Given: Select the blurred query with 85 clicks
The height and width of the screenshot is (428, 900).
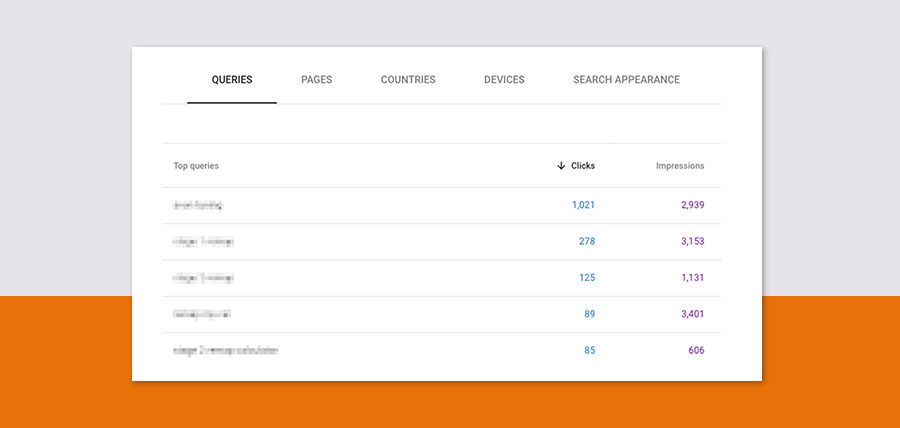Looking at the screenshot, I should tap(225, 351).
